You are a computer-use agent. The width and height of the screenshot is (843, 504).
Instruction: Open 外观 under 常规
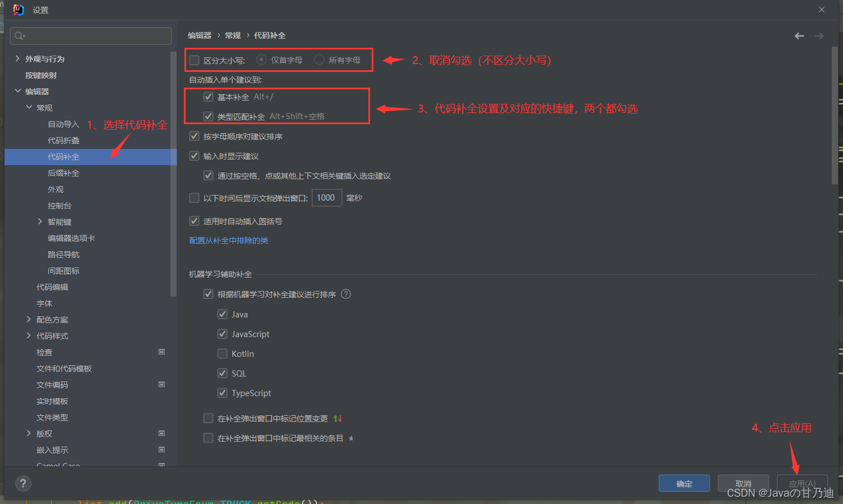[x=56, y=189]
